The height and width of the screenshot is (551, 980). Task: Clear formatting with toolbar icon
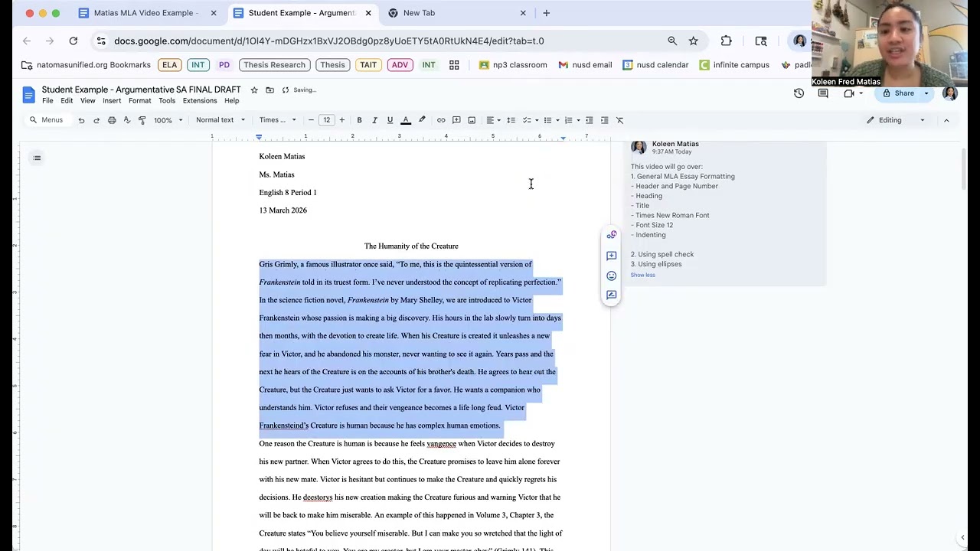click(620, 120)
